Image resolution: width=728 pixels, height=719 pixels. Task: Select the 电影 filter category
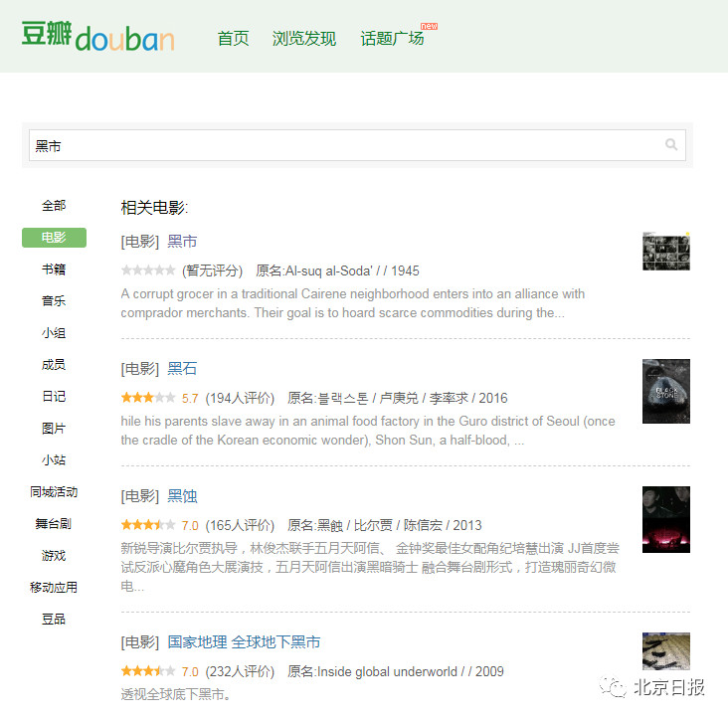pyautogui.click(x=54, y=238)
